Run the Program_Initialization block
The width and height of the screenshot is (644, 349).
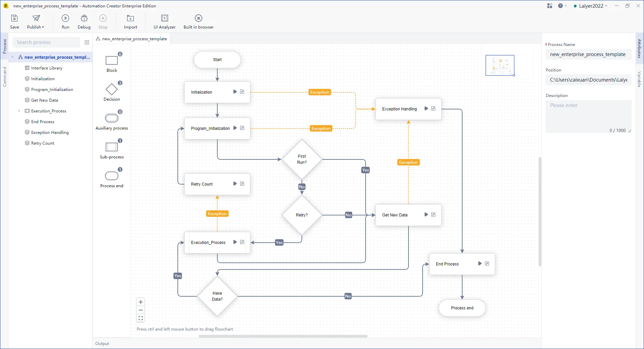pyautogui.click(x=235, y=128)
